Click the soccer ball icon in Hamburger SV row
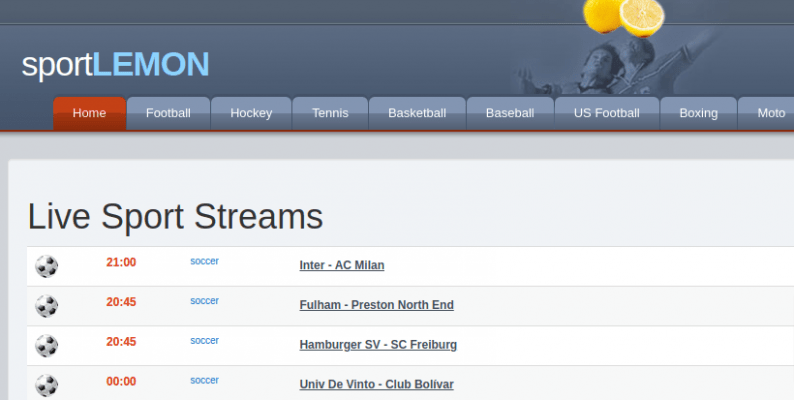The height and width of the screenshot is (400, 794). coord(47,346)
